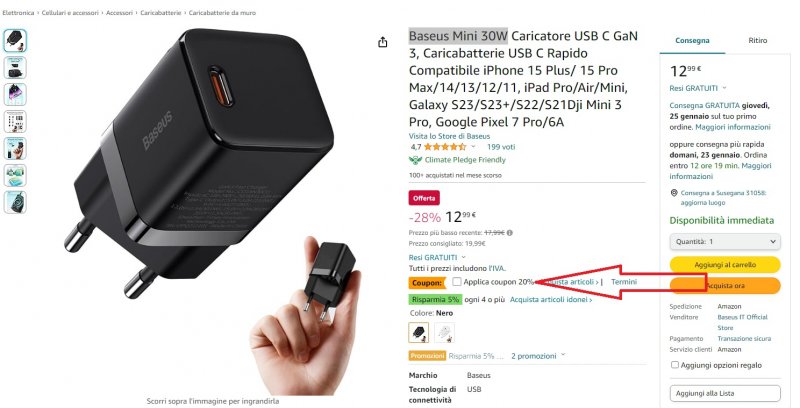Select the last product thumbnail in sidebar

[15, 202]
